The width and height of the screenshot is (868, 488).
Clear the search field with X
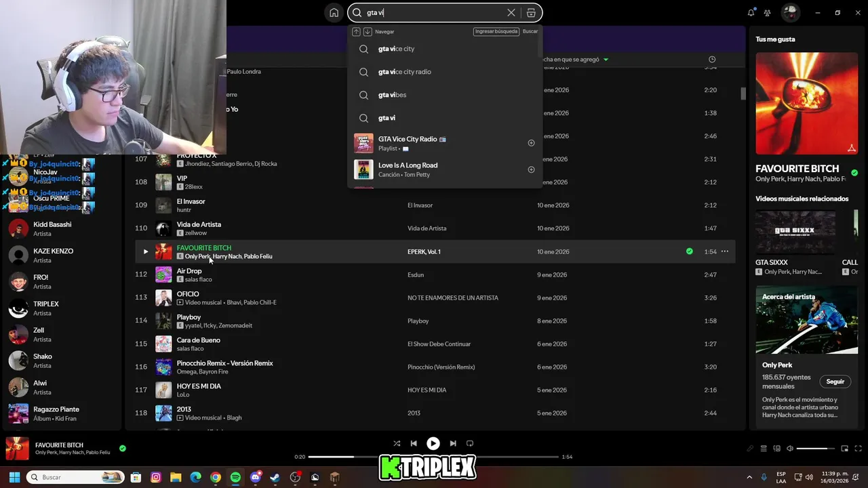coord(511,12)
